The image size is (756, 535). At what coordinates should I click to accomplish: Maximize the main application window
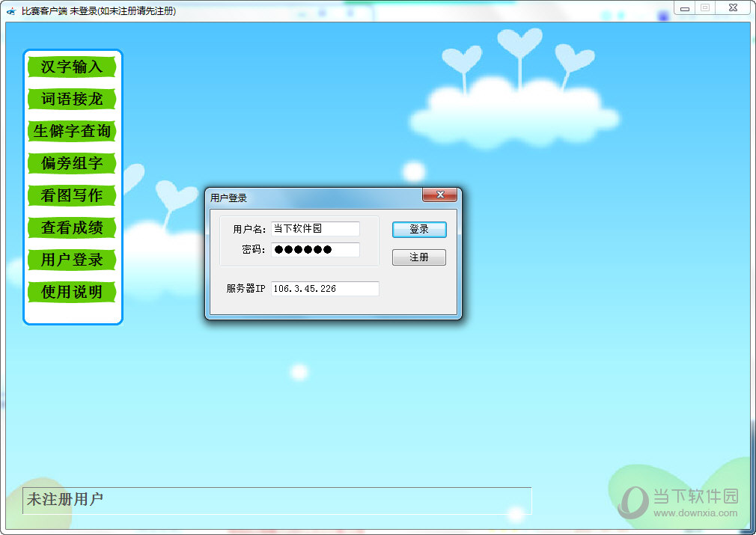tap(704, 8)
